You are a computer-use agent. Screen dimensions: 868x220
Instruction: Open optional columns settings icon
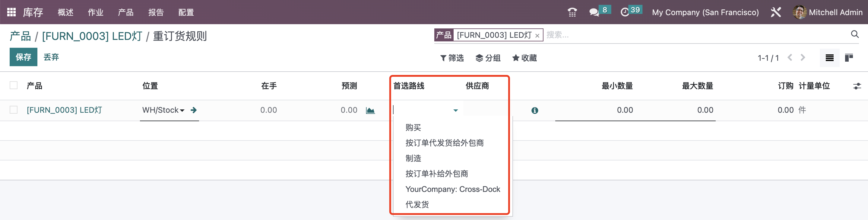point(857,86)
